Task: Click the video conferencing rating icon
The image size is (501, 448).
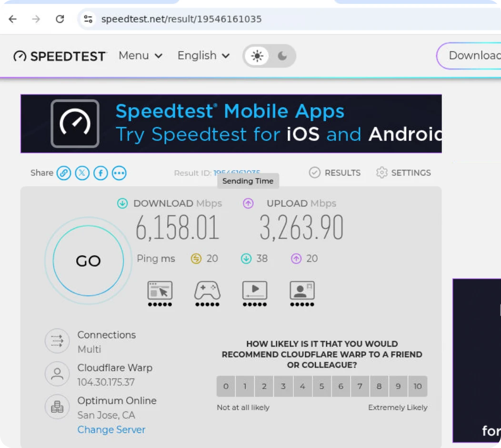Action: pos(302,290)
